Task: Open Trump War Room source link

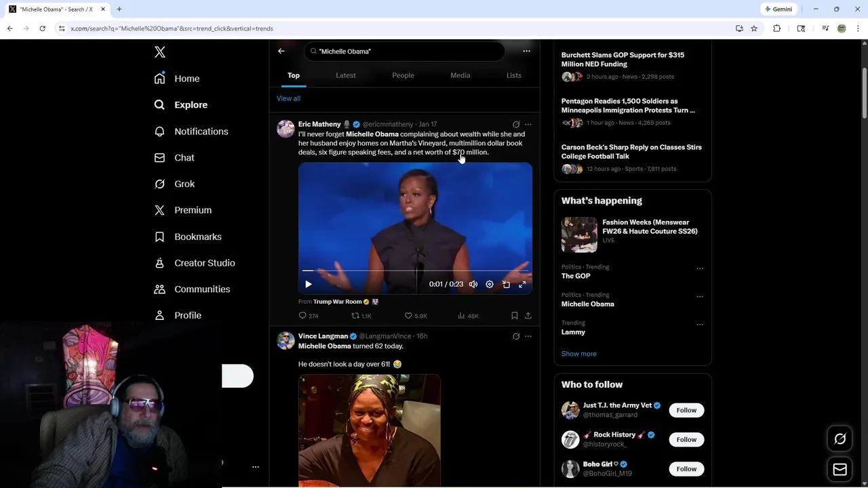Action: 337,302
